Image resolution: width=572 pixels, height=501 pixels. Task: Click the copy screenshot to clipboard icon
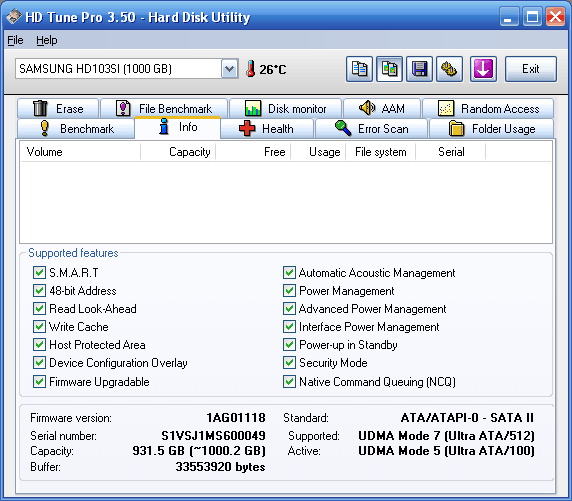389,69
